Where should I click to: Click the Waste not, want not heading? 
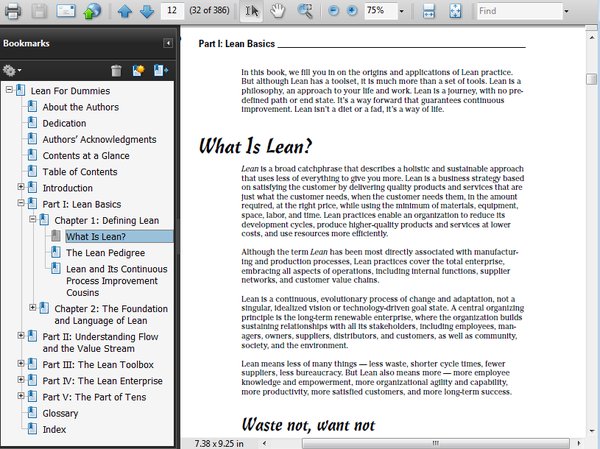(x=308, y=425)
